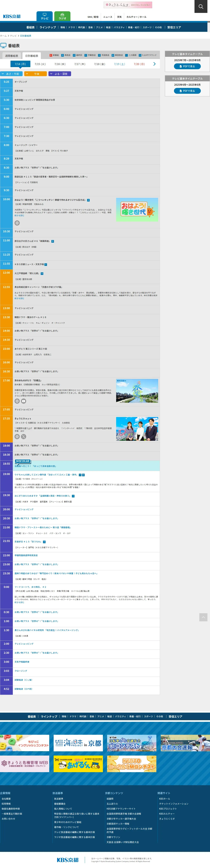Open the 週間番組表 tab
Image resolution: width=210 pixels, height=868 pixels.
pos(11,56)
